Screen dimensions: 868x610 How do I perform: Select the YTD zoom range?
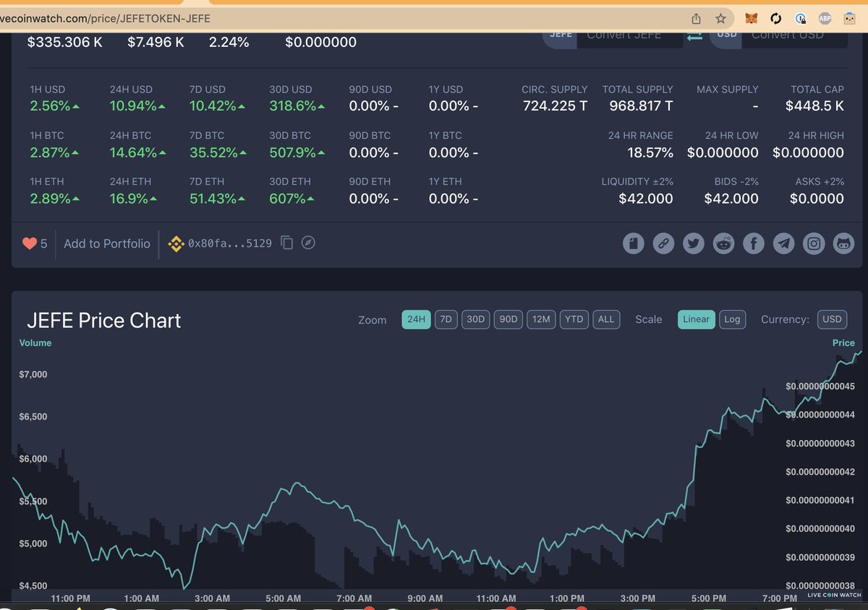click(x=574, y=319)
